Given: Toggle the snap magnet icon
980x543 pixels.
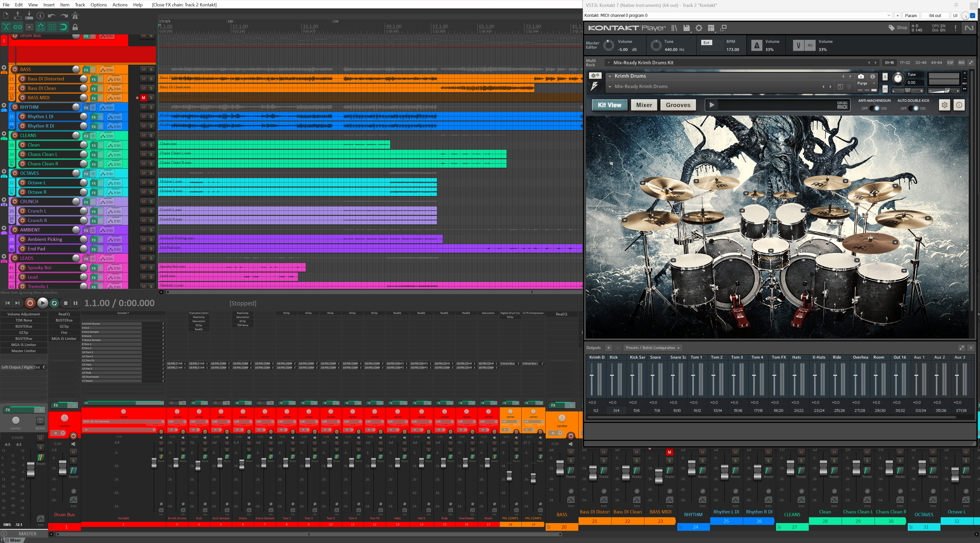Looking at the screenshot, I should [64, 27].
